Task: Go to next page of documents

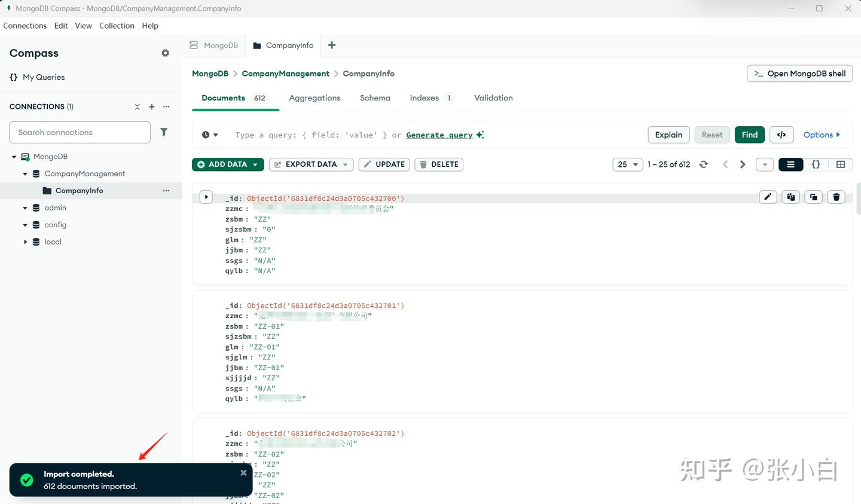Action: tap(743, 164)
